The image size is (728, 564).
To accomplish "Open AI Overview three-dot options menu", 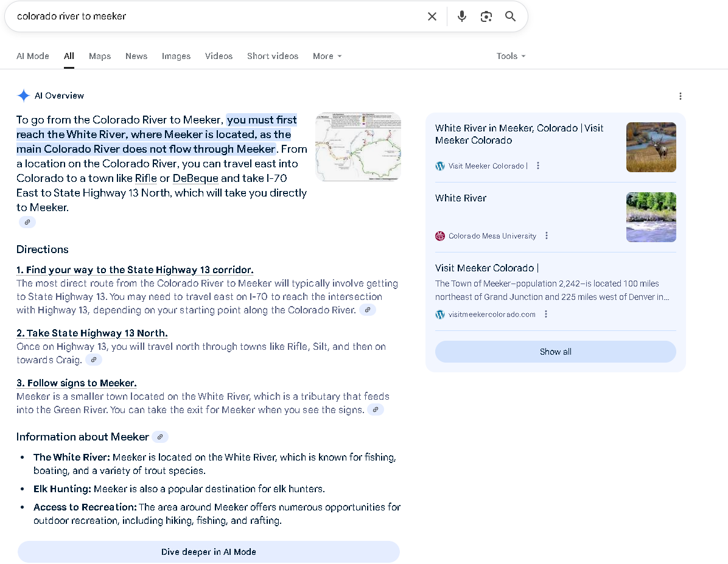I will coord(680,96).
